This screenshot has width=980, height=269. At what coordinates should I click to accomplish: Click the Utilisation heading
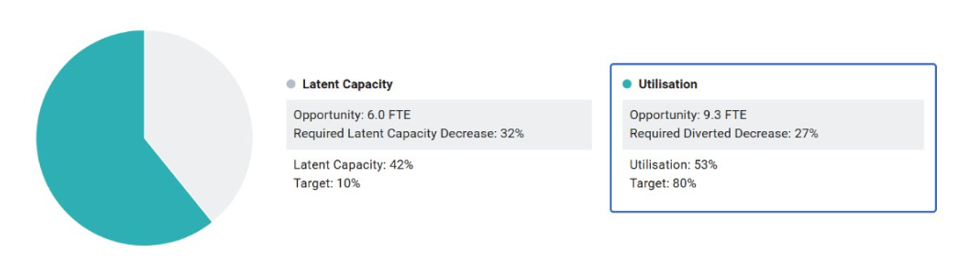pos(668,84)
